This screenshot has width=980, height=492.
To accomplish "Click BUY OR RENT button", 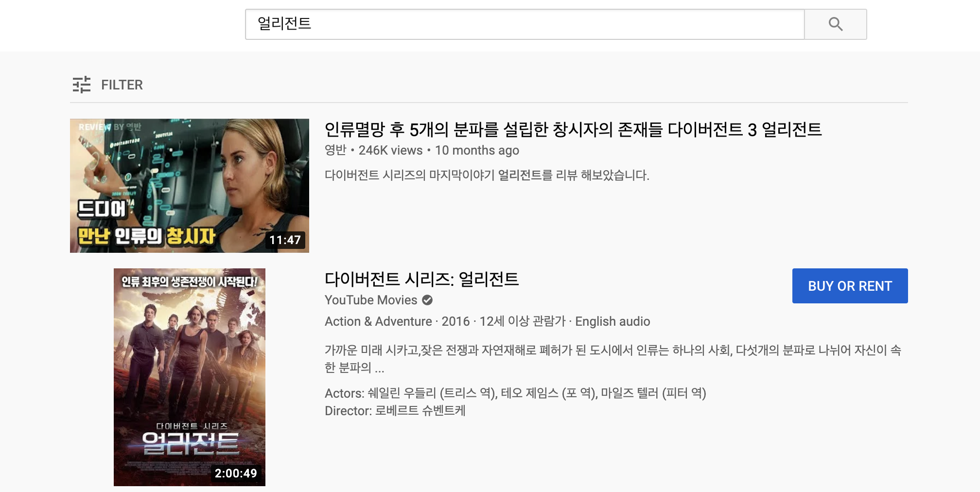I will [x=850, y=286].
